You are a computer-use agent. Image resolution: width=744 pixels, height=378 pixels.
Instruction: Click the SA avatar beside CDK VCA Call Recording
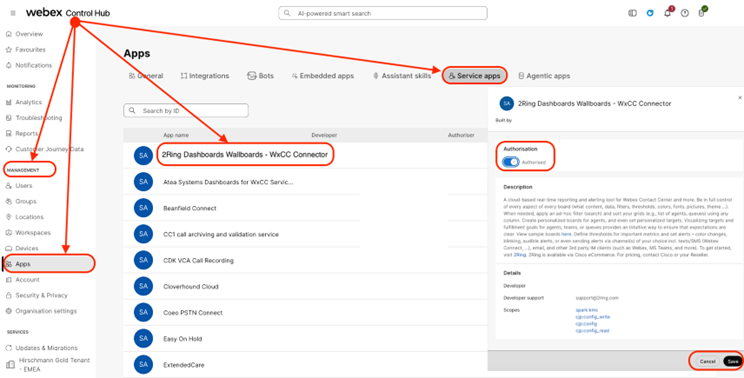143,260
